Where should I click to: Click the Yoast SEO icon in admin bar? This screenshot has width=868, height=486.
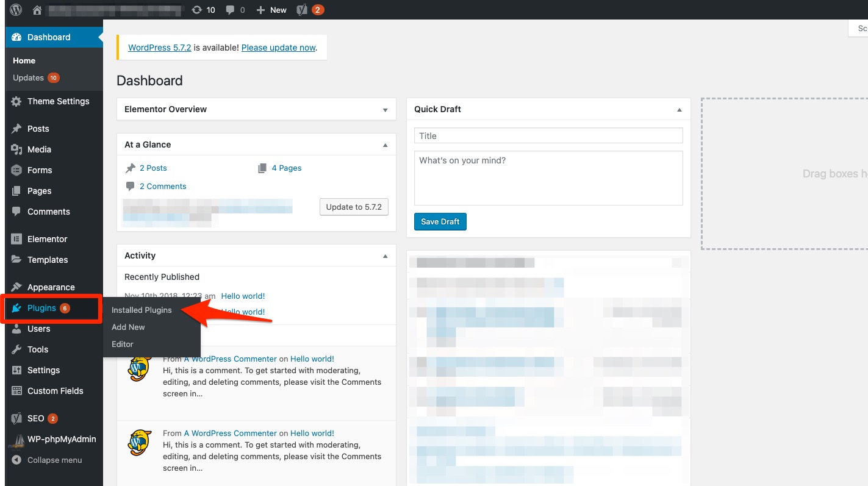click(301, 10)
